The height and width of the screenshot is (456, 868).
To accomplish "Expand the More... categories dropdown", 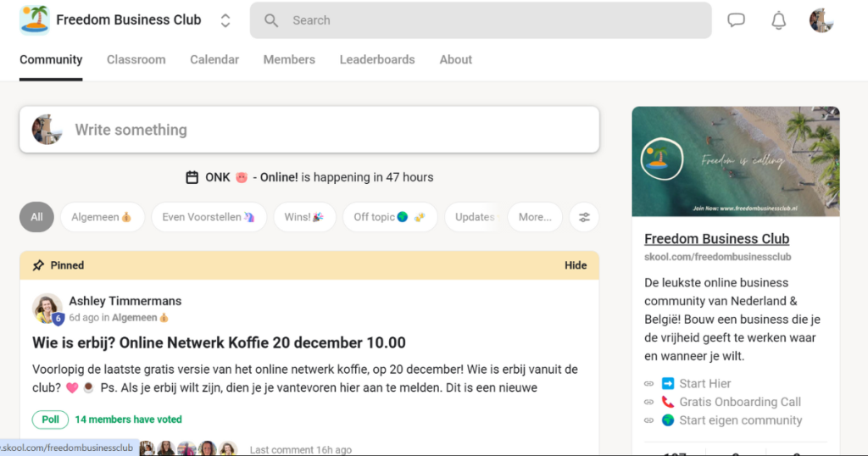I will (x=535, y=217).
